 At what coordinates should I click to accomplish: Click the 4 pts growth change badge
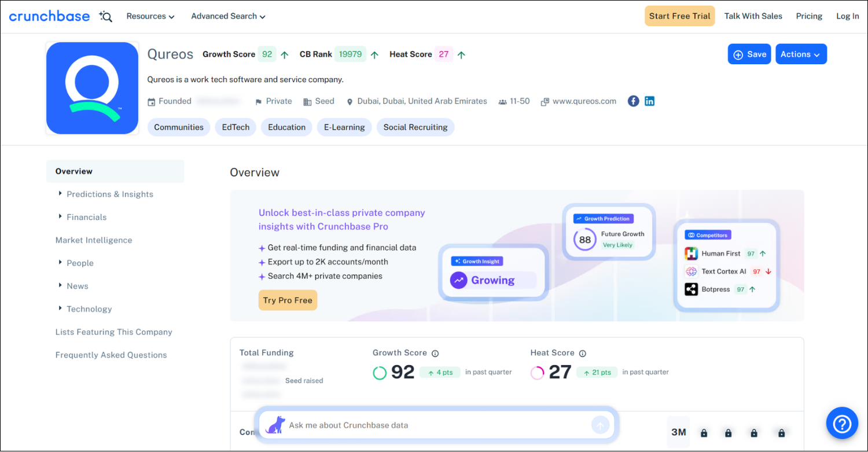(x=440, y=373)
